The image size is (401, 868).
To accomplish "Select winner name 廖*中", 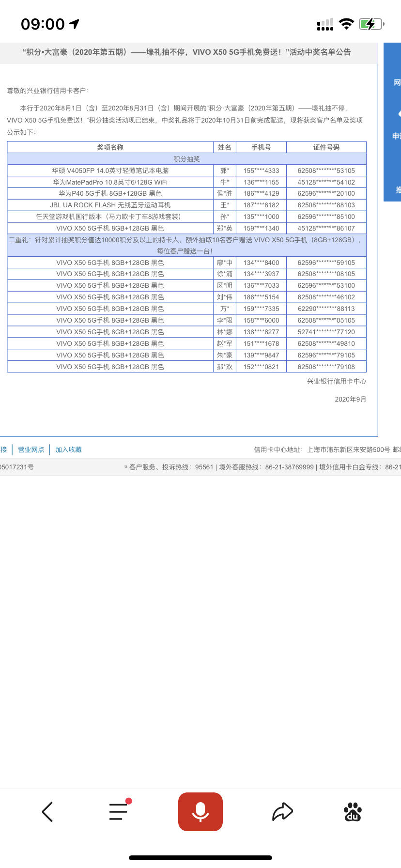I will (225, 263).
